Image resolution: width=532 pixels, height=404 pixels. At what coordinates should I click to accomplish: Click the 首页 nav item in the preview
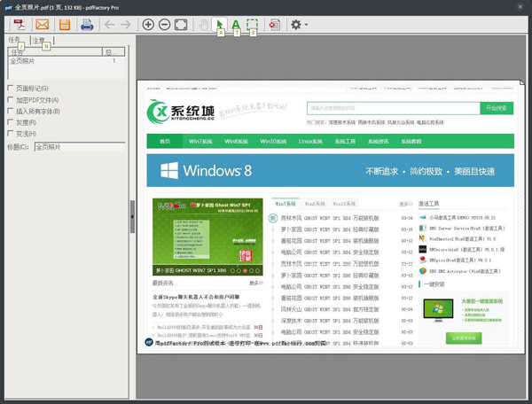click(165, 142)
